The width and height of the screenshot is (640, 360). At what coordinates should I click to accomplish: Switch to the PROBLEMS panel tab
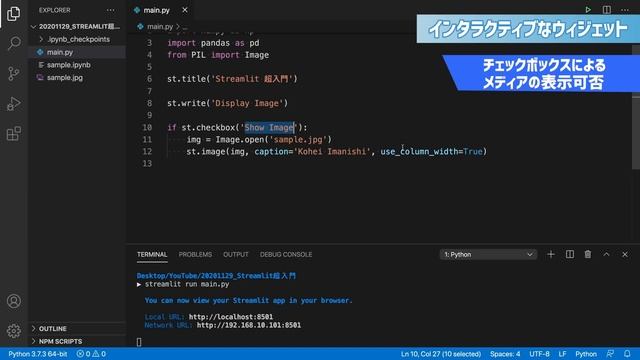coord(195,254)
